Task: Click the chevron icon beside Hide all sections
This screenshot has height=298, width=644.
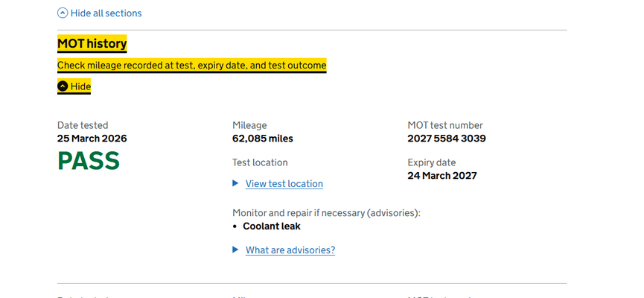Action: tap(63, 13)
